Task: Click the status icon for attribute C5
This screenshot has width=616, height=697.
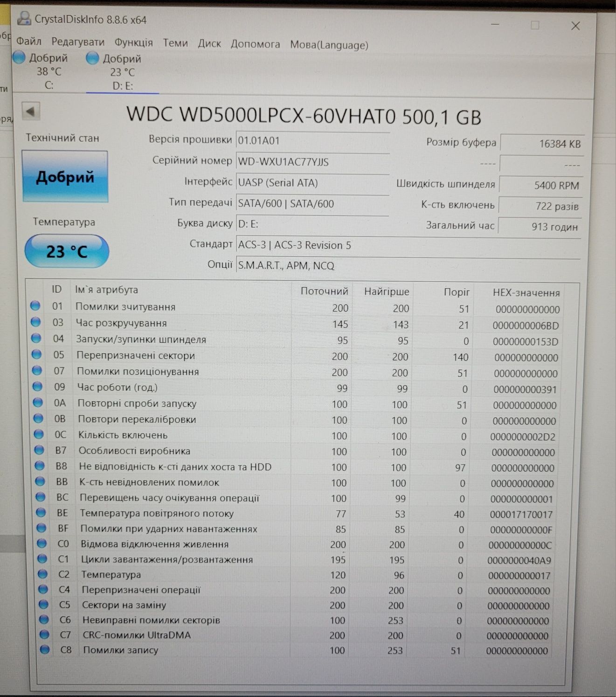Action: (x=44, y=604)
